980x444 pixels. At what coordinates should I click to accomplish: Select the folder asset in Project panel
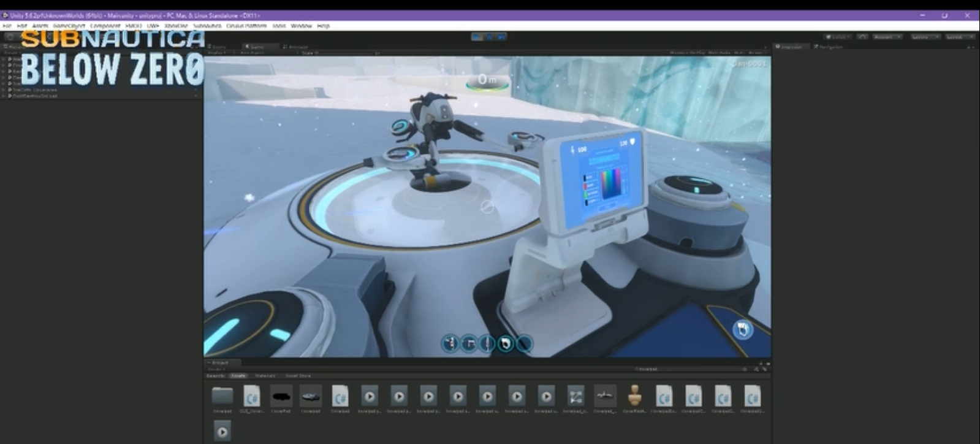coord(222,396)
